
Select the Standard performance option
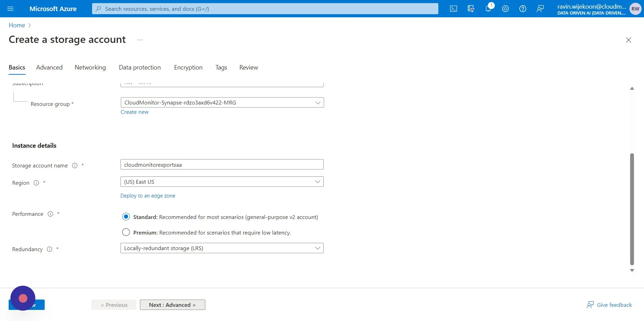[x=126, y=217]
